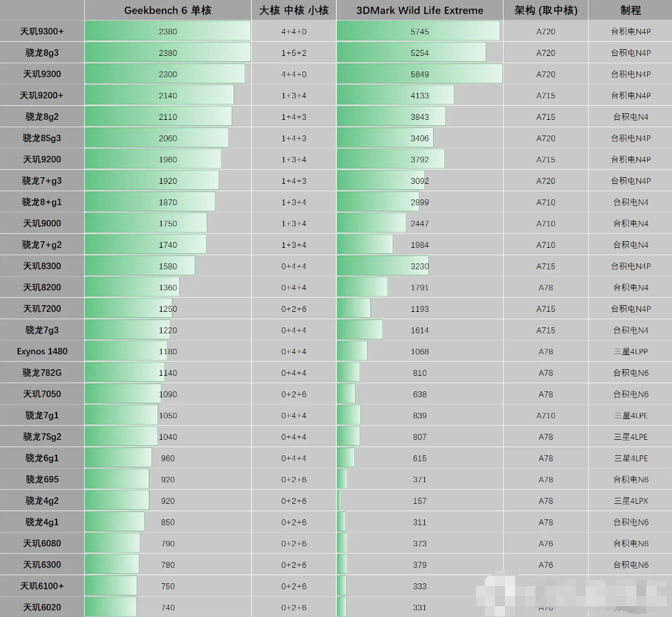Select the 3DMark Wild Life Extreme header

[419, 10]
